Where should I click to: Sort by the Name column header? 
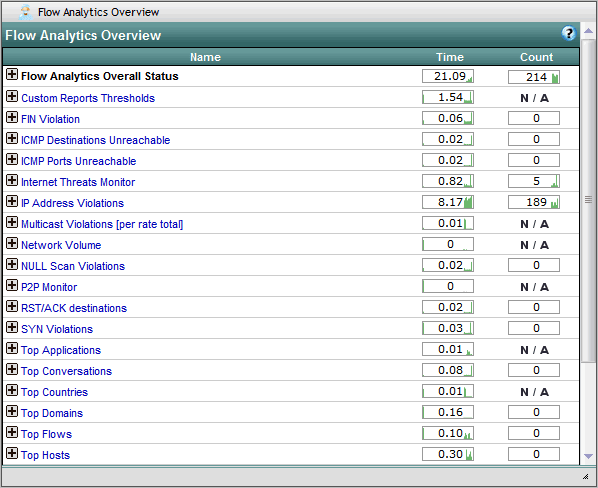206,57
